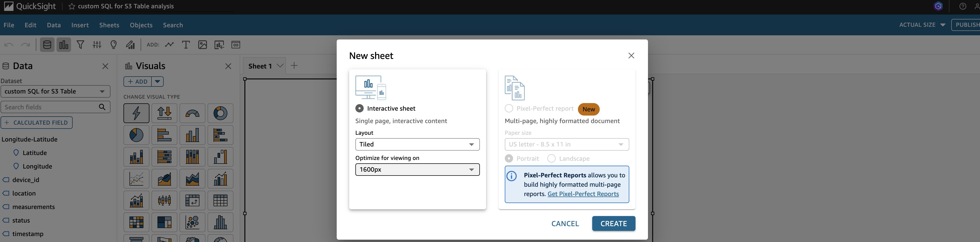Select the Interactive sheet radio button

tap(359, 109)
